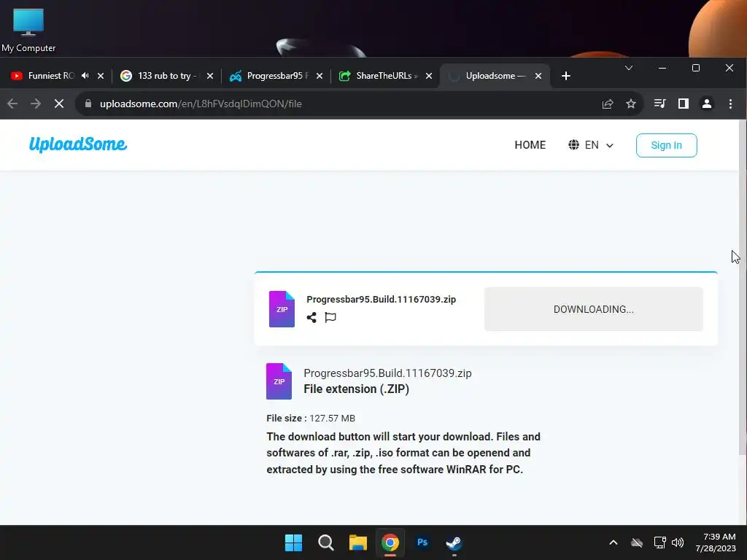
Task: Close the Funniest RO YouTube tab
Action: [101, 76]
